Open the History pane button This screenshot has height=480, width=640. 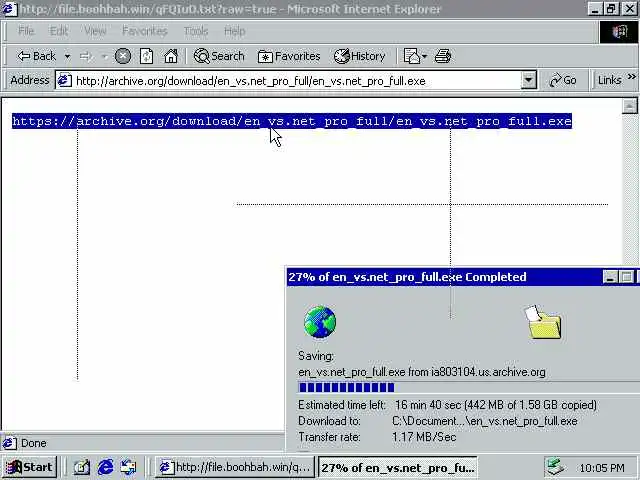[360, 56]
